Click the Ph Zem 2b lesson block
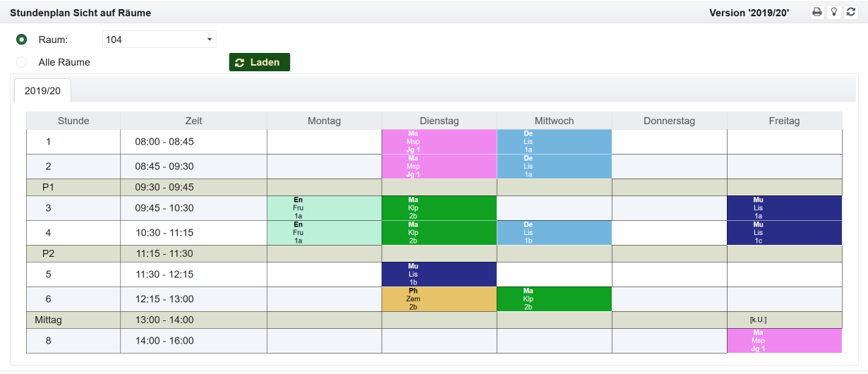The image size is (868, 374). point(439,299)
